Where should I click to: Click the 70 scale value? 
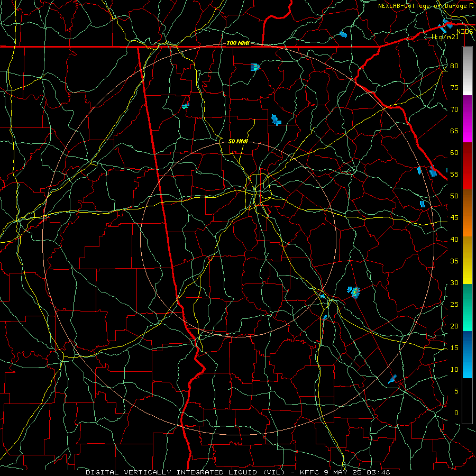(x=454, y=109)
